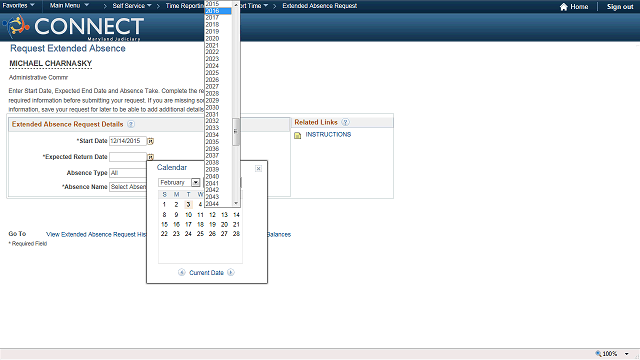Close the Calendar popup
The width and height of the screenshot is (640, 360).
(x=258, y=169)
